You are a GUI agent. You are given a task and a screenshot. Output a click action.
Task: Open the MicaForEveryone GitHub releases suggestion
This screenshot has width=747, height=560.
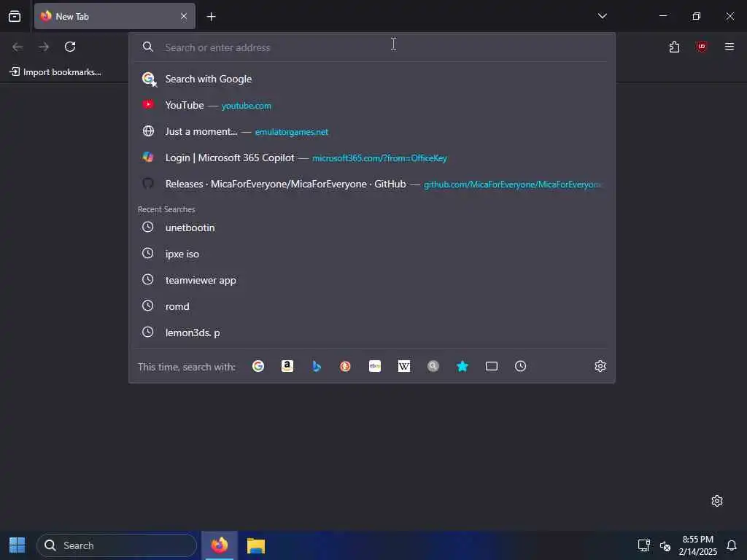pyautogui.click(x=371, y=184)
